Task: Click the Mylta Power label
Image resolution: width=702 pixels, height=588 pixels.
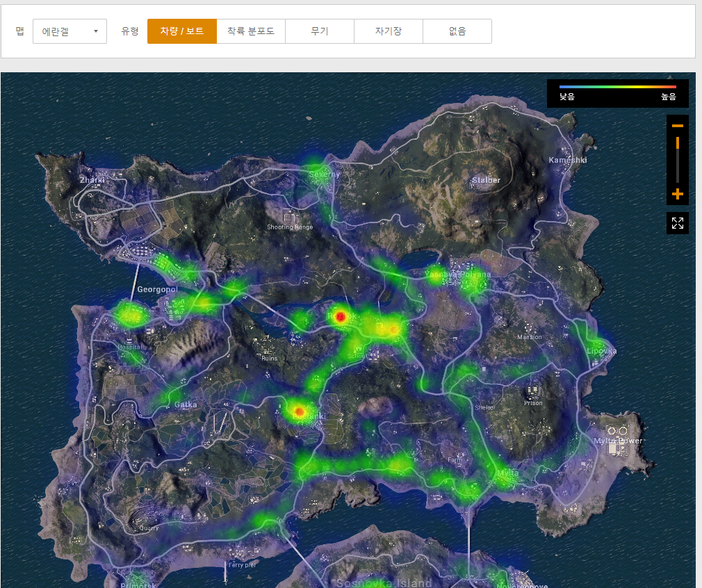Action: 618,441
